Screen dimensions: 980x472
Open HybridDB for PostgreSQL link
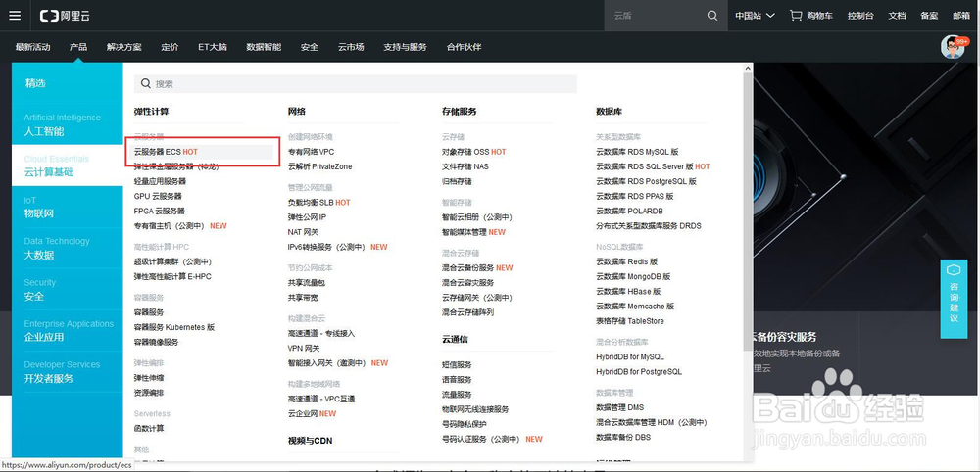(x=639, y=372)
